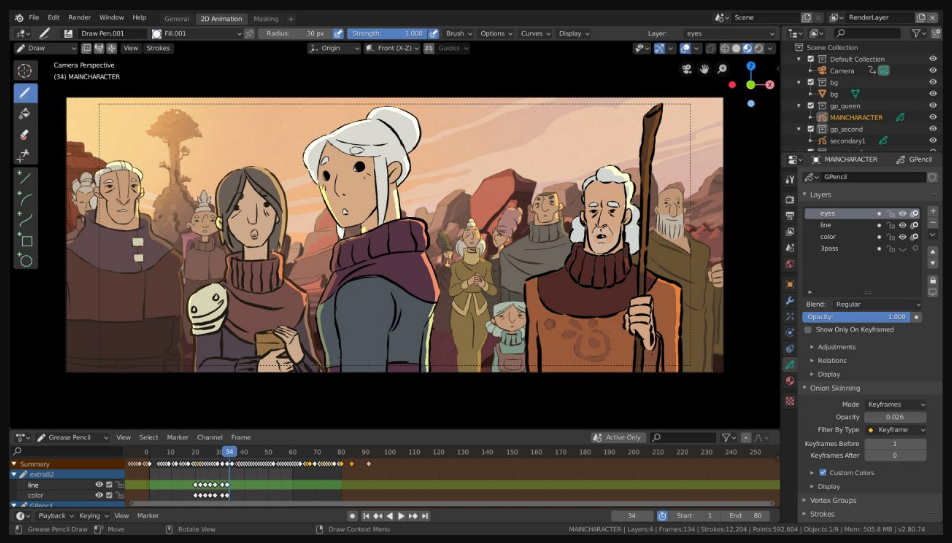Open the Filter By Type Keyframe dropdown
The image size is (952, 543).
pyautogui.click(x=896, y=429)
